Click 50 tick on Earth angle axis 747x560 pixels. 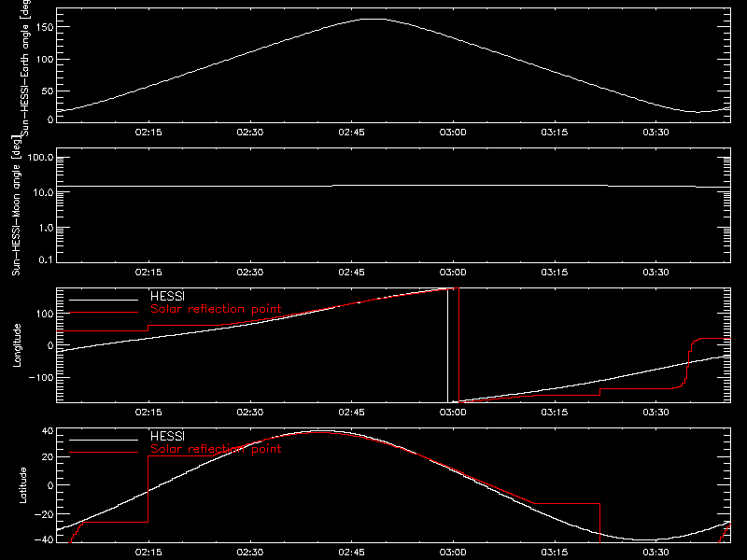(x=48, y=91)
